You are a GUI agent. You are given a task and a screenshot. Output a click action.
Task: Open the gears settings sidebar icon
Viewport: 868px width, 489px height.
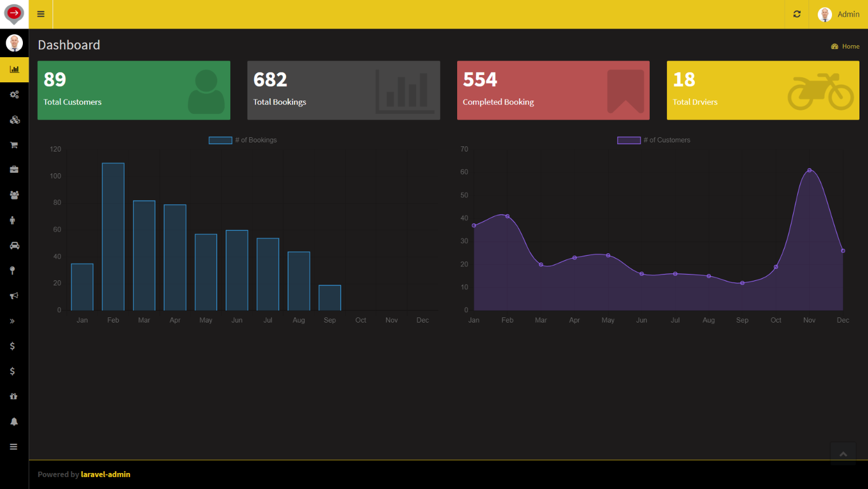14,94
